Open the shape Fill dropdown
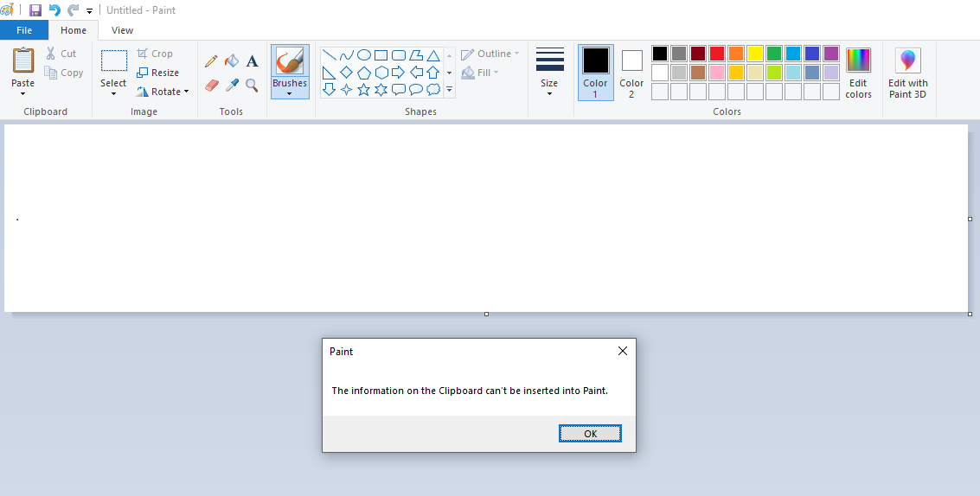Viewport: 980px width, 496px height. click(x=480, y=73)
